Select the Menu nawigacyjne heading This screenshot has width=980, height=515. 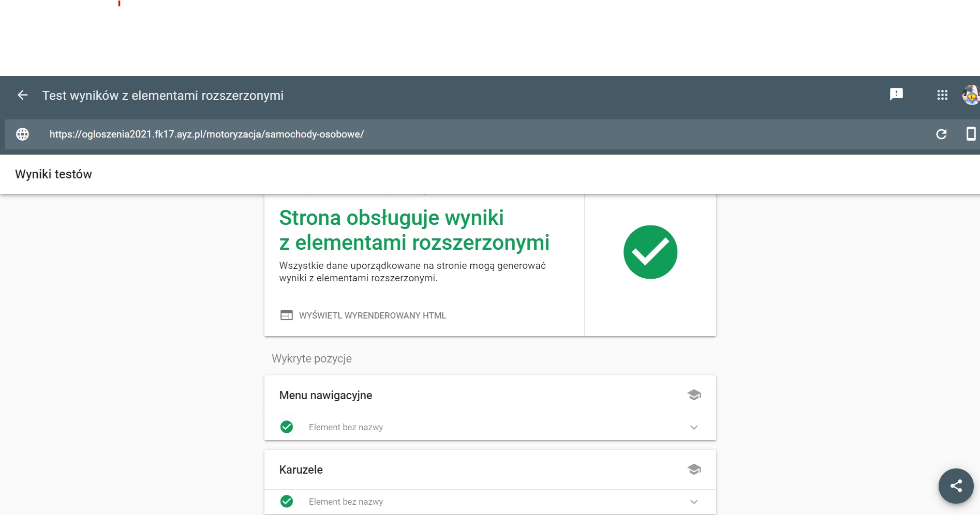325,396
